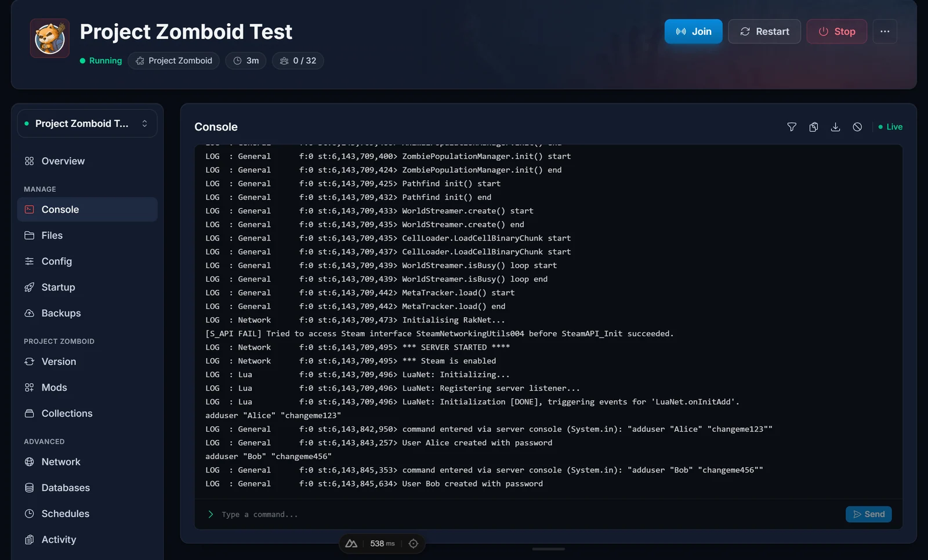
Task: Click the Project Zomboid Test title
Action: 186,32
